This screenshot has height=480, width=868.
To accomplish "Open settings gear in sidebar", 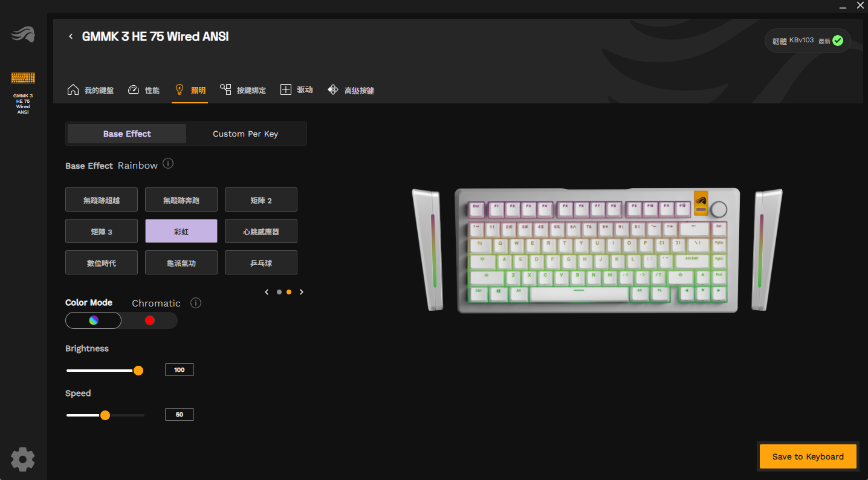I will pyautogui.click(x=23, y=459).
